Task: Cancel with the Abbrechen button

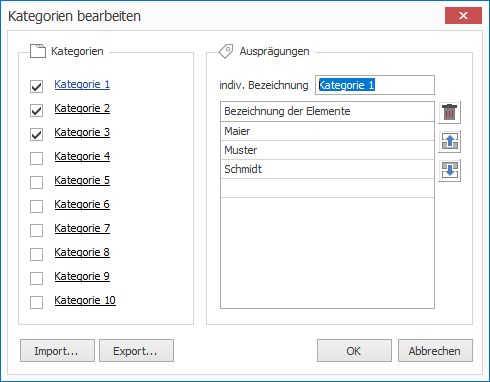Action: click(x=435, y=351)
